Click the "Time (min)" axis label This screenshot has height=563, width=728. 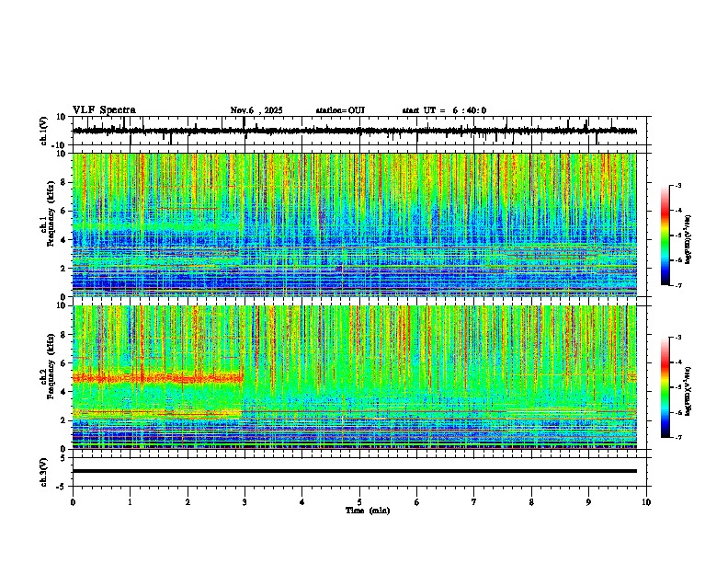[x=368, y=511]
